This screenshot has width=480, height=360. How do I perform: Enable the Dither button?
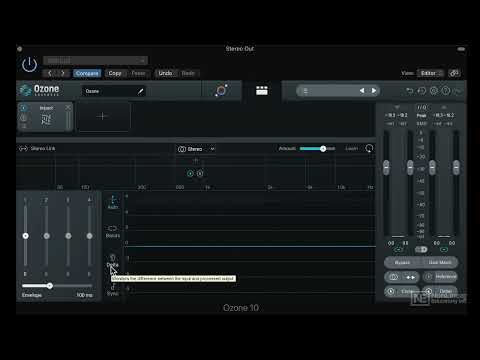coord(440,291)
